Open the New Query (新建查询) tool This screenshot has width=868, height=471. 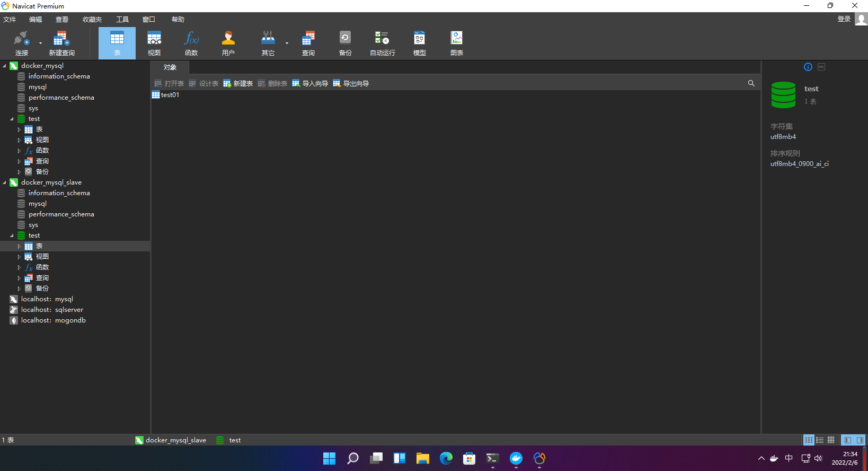(x=61, y=43)
